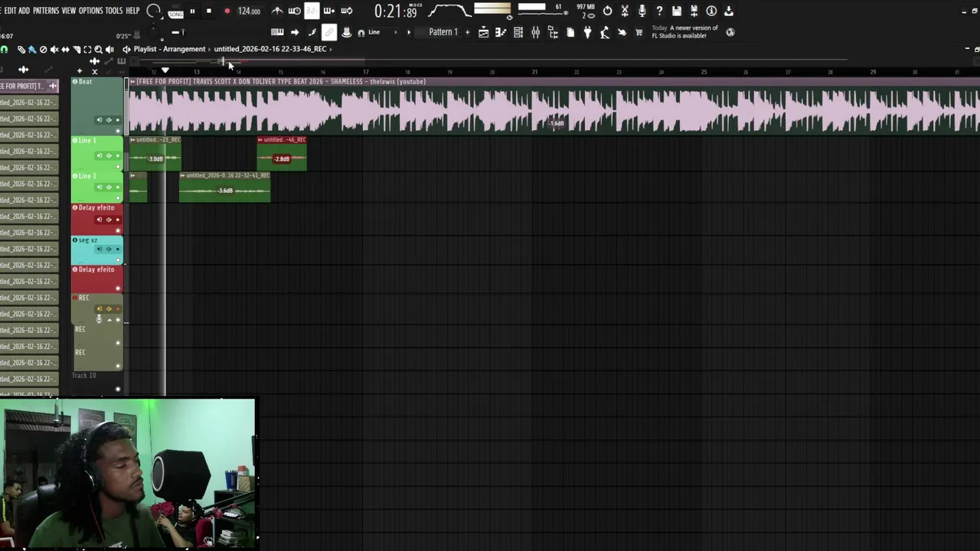Open the Channel rack view icon

(518, 32)
